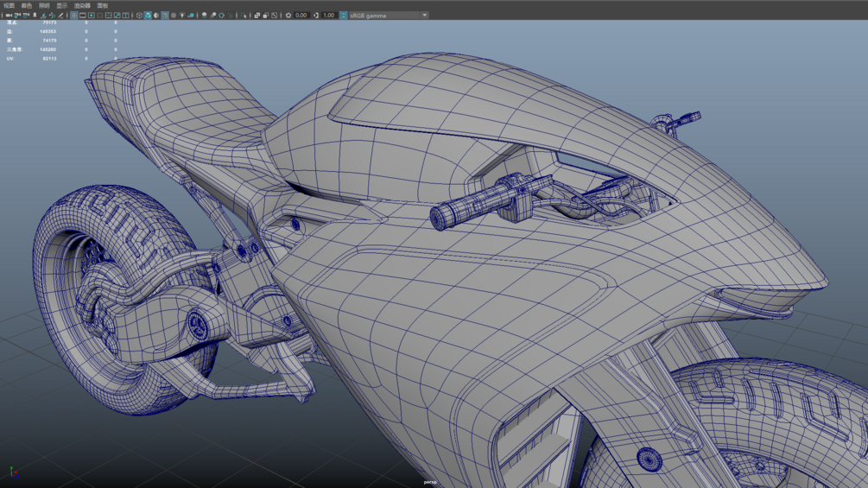868x488 pixels.
Task: Click the Multisample Anti-aliasing icon
Action: [x=221, y=16]
